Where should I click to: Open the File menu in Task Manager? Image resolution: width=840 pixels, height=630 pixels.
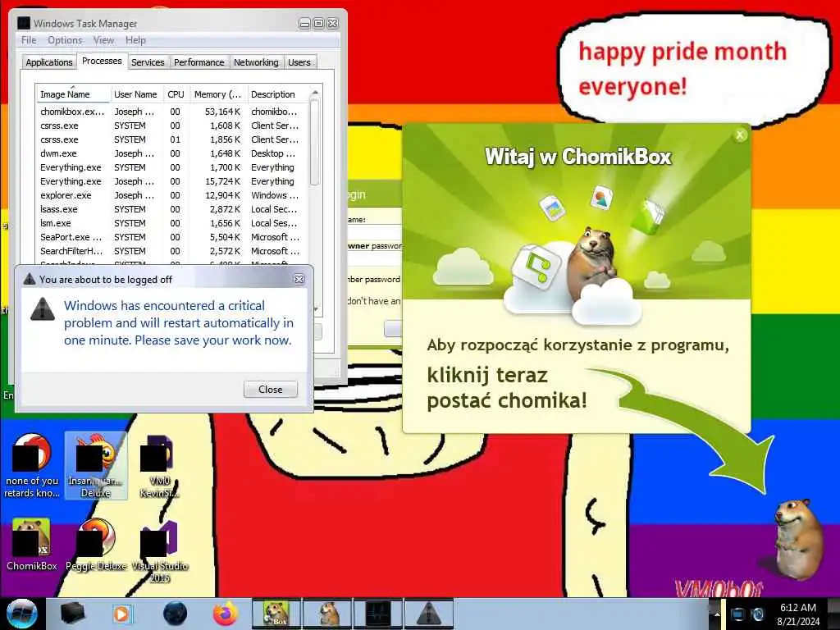click(x=29, y=40)
